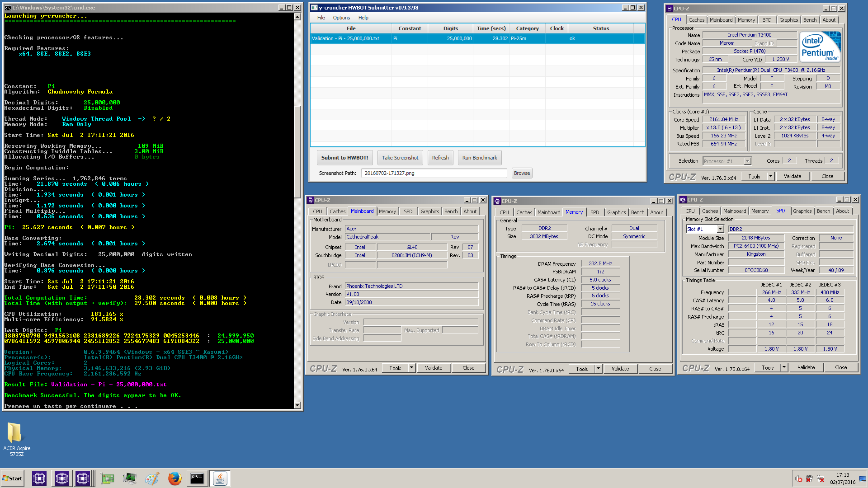Open the Paint palette icon in taskbar
The width and height of the screenshot is (868, 488).
tap(152, 479)
